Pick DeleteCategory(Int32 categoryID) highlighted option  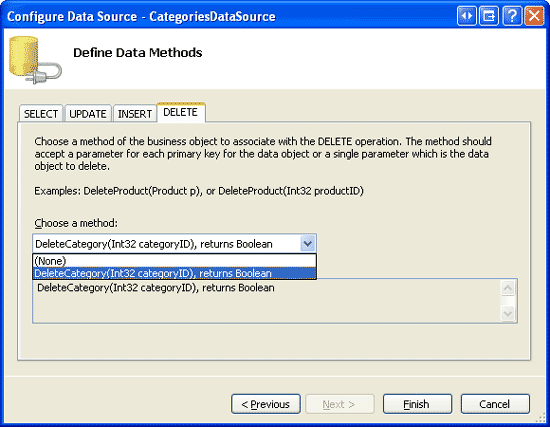pyautogui.click(x=174, y=273)
